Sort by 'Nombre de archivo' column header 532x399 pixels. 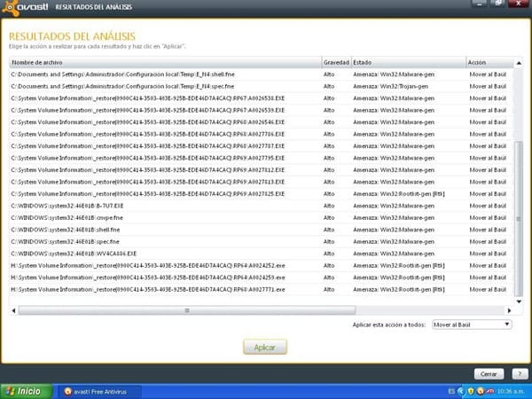point(166,62)
